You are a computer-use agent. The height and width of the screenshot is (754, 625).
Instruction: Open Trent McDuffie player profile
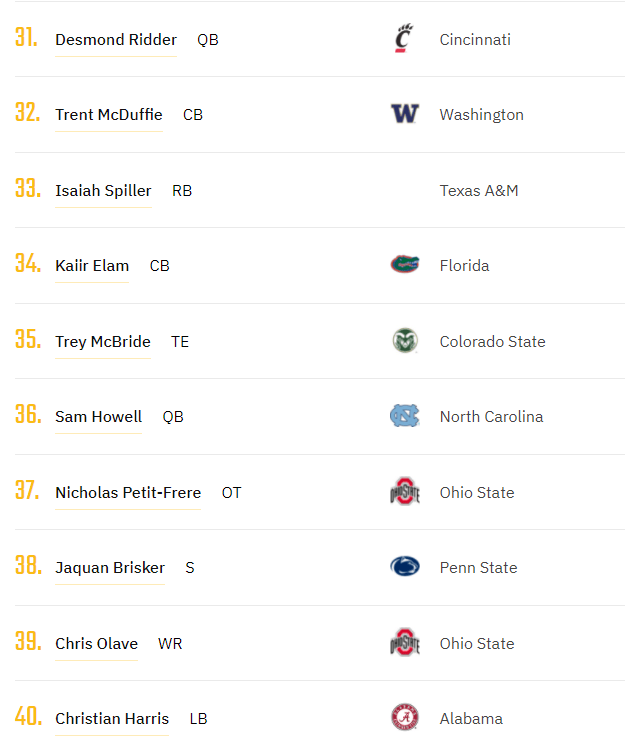pyautogui.click(x=109, y=115)
